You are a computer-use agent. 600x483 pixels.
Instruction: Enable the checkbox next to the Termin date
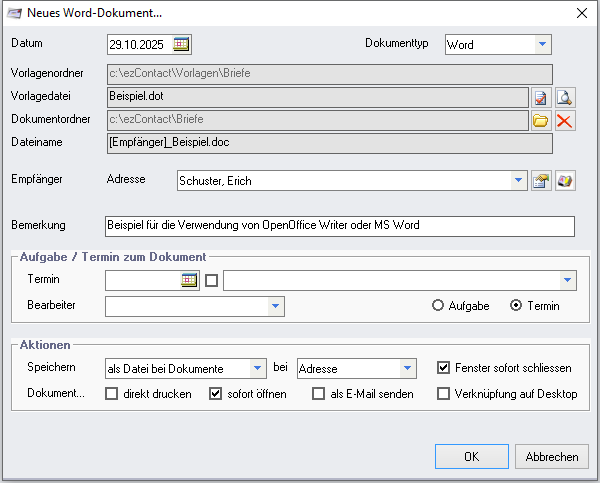(211, 280)
